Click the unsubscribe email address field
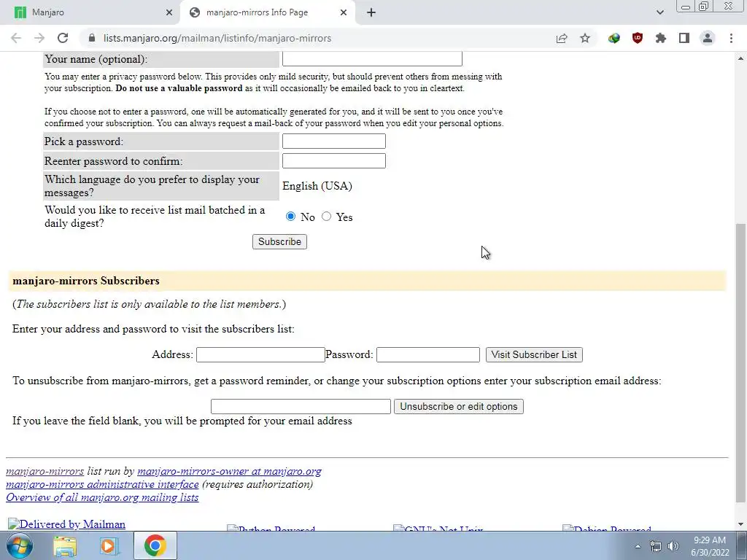The height and width of the screenshot is (560, 747). click(x=301, y=406)
